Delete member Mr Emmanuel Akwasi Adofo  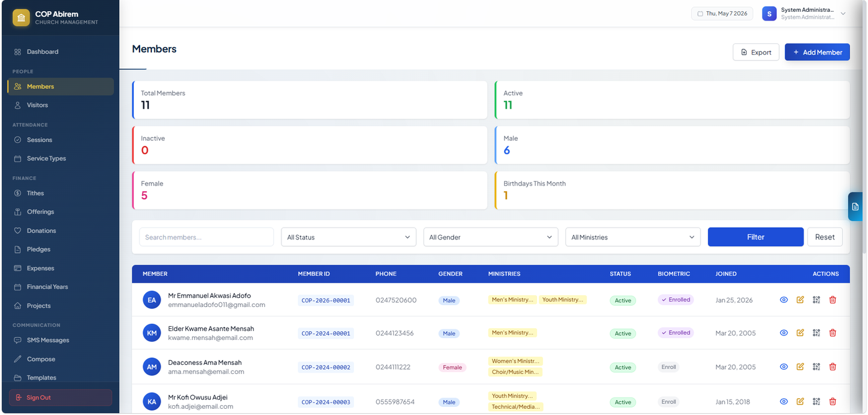(833, 300)
